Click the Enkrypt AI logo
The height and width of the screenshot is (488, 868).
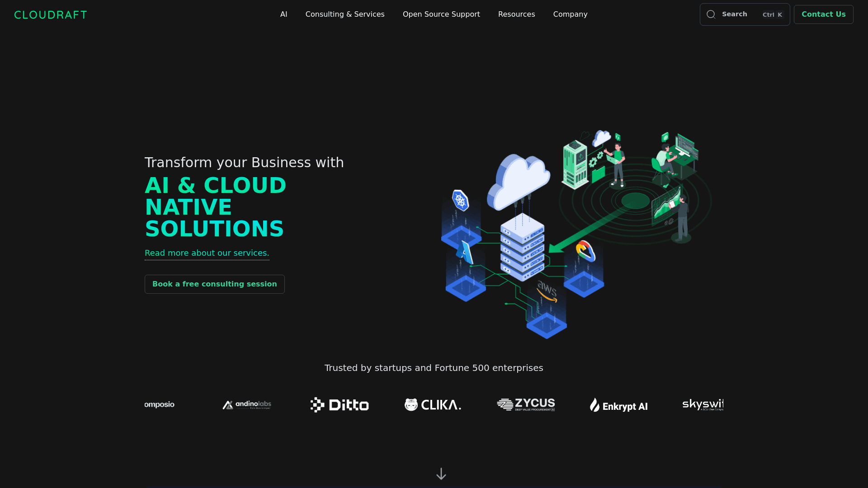tap(618, 405)
